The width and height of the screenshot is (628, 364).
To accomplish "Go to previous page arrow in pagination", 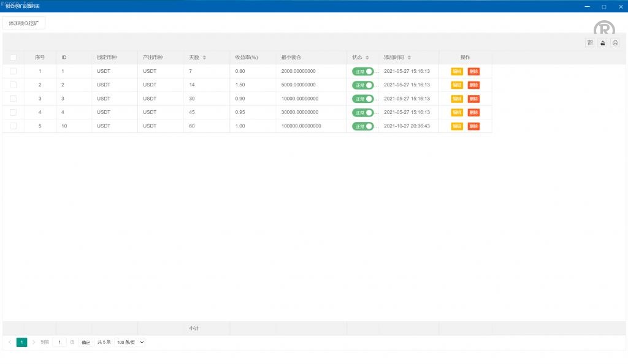I will click(x=10, y=342).
